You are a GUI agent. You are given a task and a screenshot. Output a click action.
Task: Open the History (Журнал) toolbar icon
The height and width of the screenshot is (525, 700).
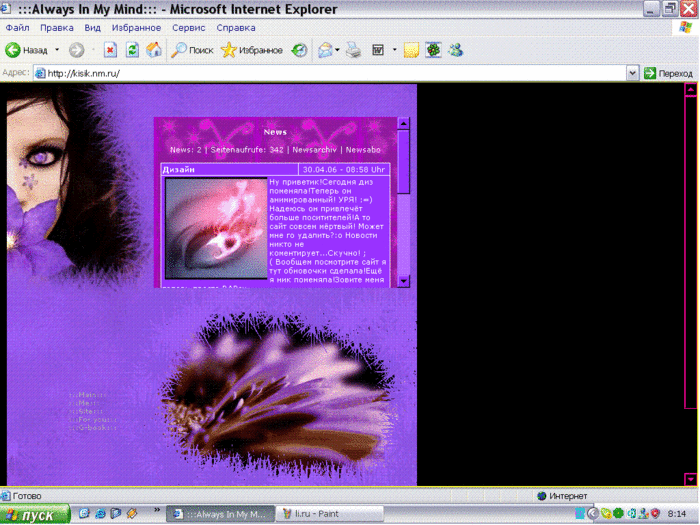pyautogui.click(x=300, y=50)
